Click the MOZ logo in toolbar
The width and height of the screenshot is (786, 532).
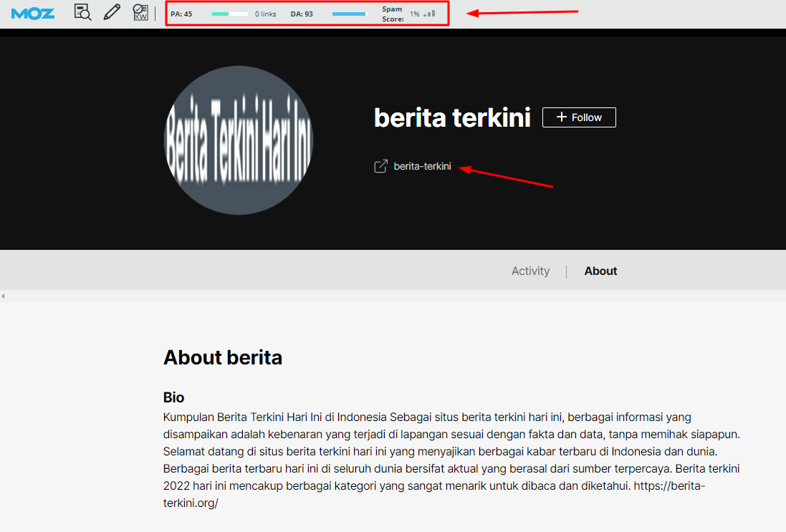click(x=32, y=14)
